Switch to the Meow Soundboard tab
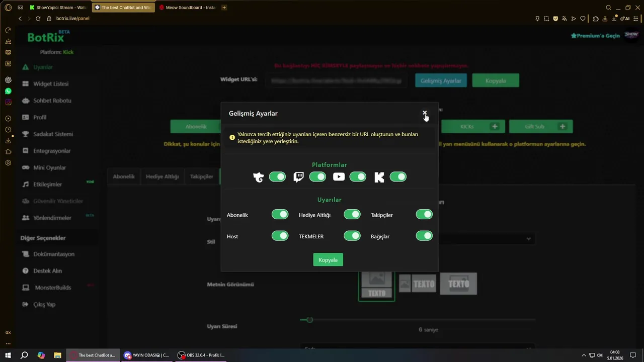 [187, 8]
